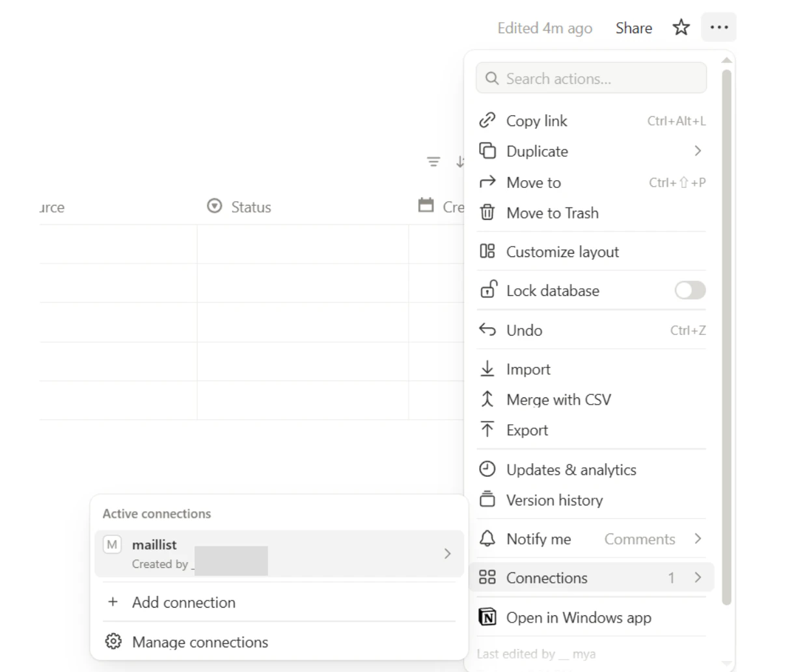Click the Version history icon
Screen dimensions: 794x672
(487, 499)
